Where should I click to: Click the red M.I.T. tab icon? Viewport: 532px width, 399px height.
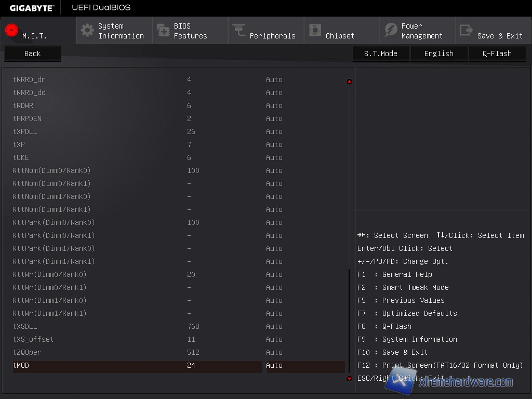tap(11, 30)
